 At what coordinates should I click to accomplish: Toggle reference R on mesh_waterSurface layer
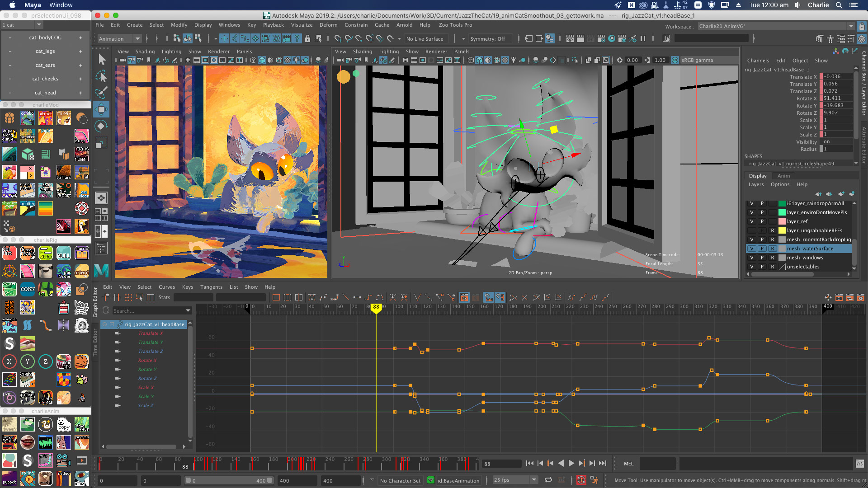pyautogui.click(x=773, y=249)
